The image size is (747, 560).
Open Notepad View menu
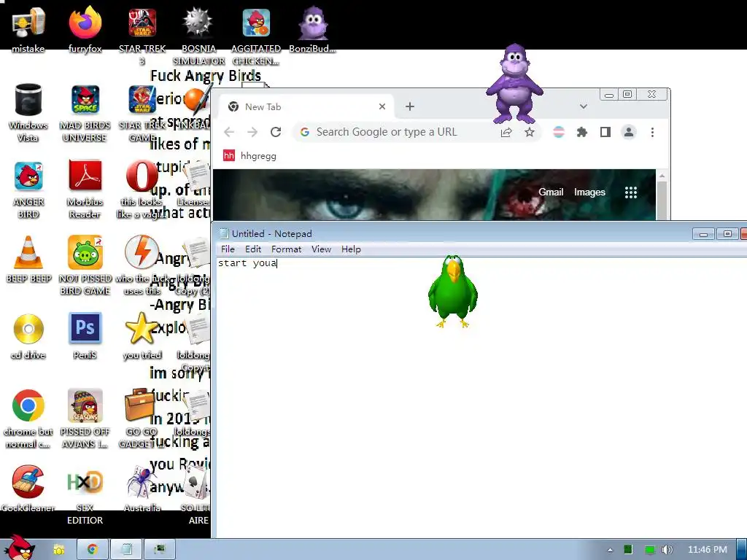pos(321,249)
